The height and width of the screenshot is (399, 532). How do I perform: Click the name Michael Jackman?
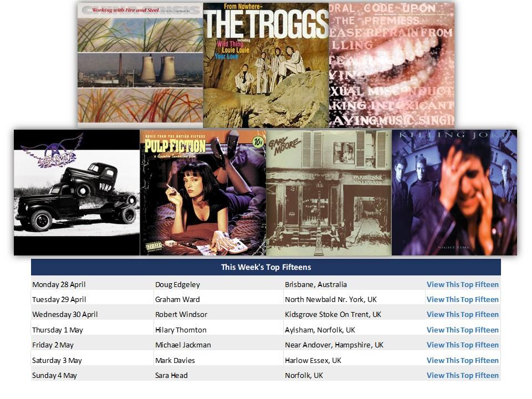[183, 345]
